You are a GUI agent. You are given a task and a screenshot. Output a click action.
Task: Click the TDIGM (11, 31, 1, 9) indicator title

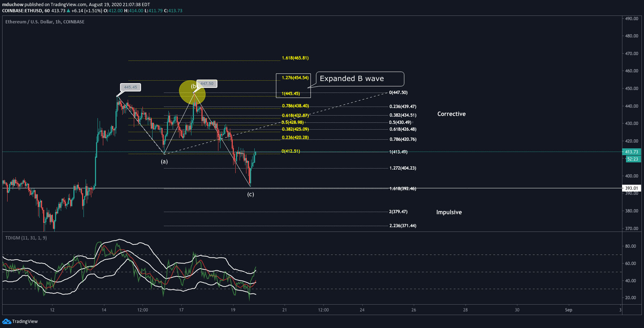coord(26,238)
